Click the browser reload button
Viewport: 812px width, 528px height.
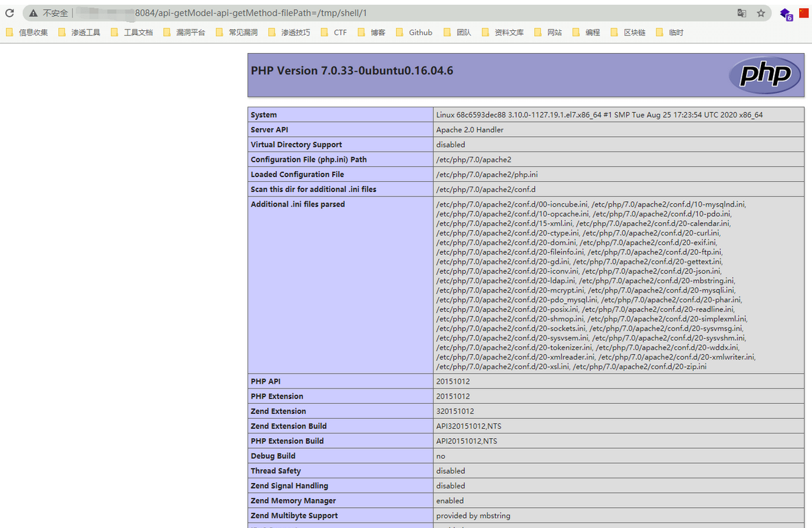tap(10, 13)
